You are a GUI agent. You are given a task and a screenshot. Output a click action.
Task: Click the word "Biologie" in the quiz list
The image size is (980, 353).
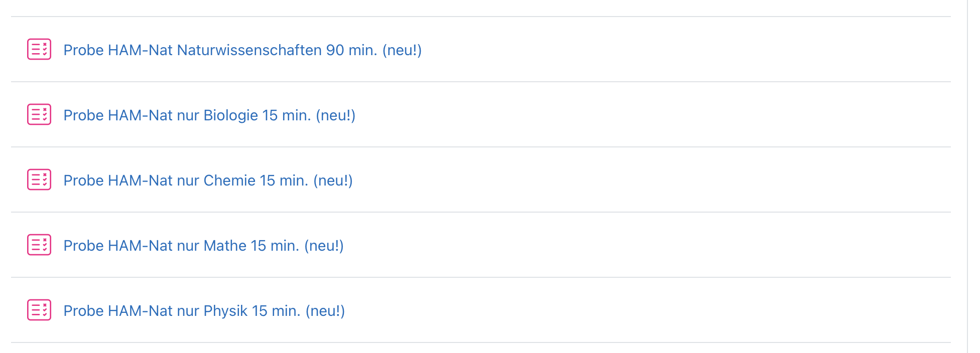230,115
